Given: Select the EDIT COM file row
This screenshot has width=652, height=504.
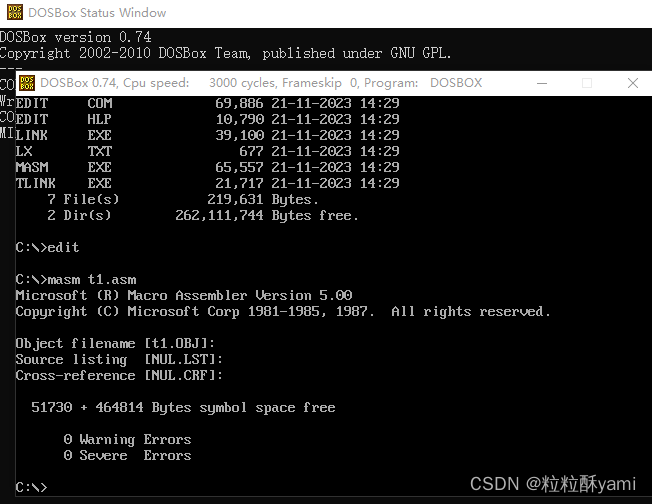Looking at the screenshot, I should [207, 103].
